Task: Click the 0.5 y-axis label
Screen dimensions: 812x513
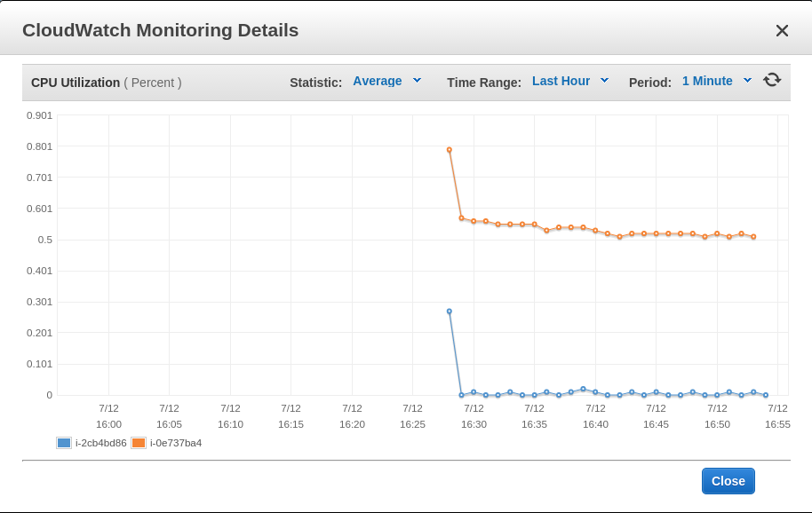Action: [x=45, y=240]
